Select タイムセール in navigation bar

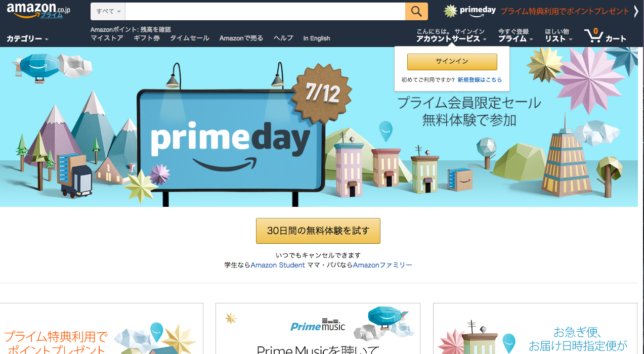pos(190,38)
